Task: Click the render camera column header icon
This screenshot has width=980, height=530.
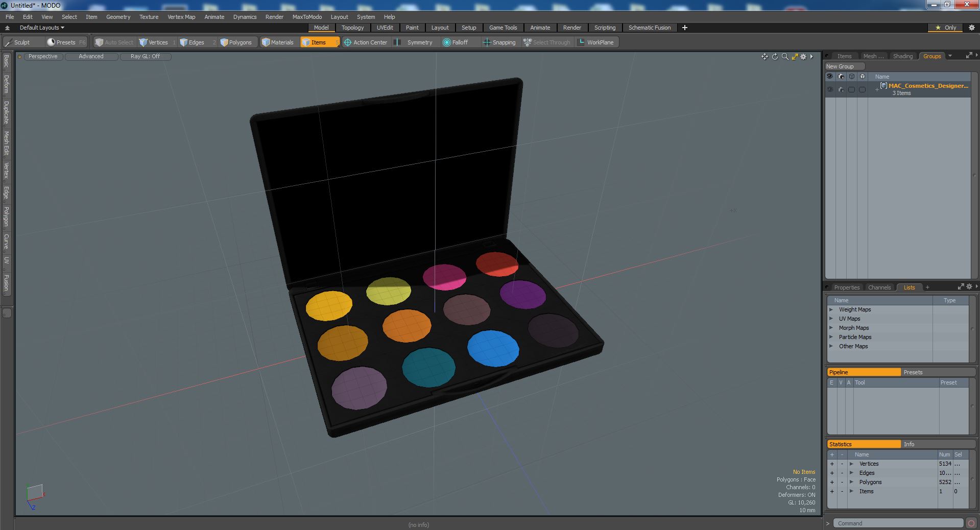Action: point(841,77)
